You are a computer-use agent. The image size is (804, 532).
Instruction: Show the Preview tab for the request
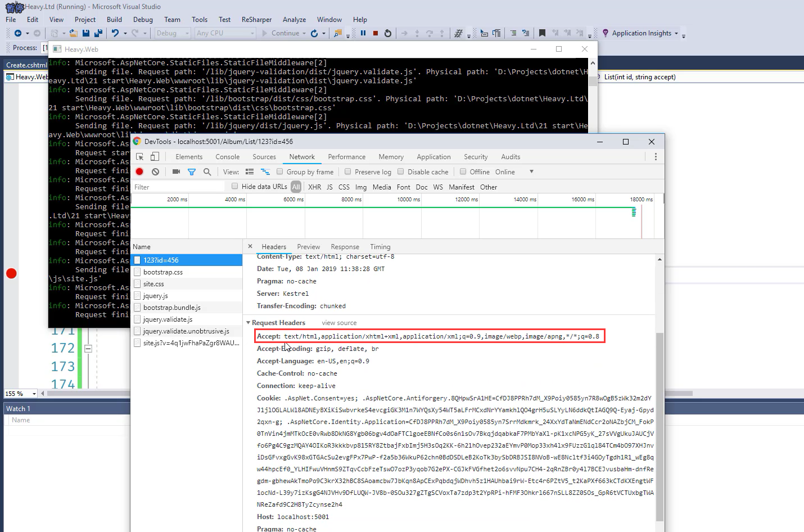point(309,247)
